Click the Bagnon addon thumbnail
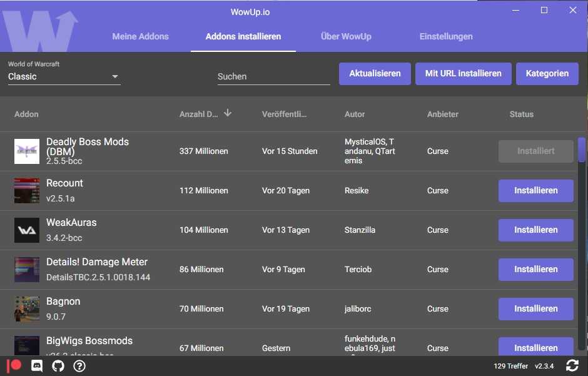The height and width of the screenshot is (376, 588). click(27, 309)
